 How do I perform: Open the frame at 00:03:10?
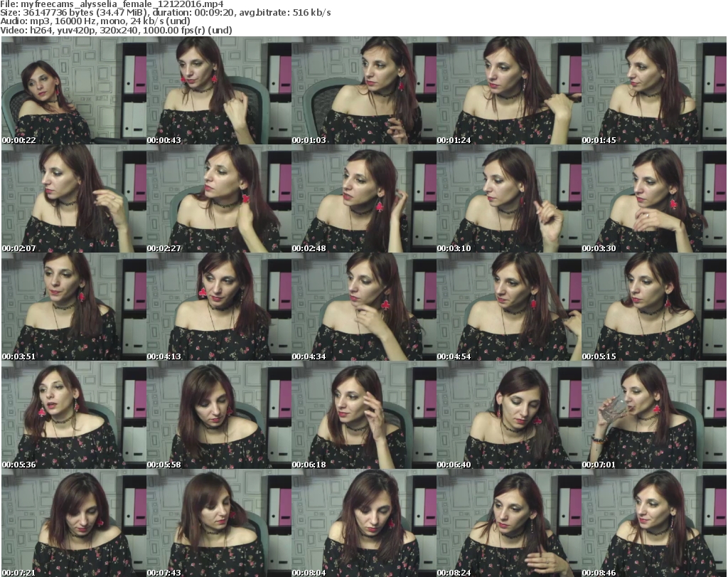click(509, 198)
